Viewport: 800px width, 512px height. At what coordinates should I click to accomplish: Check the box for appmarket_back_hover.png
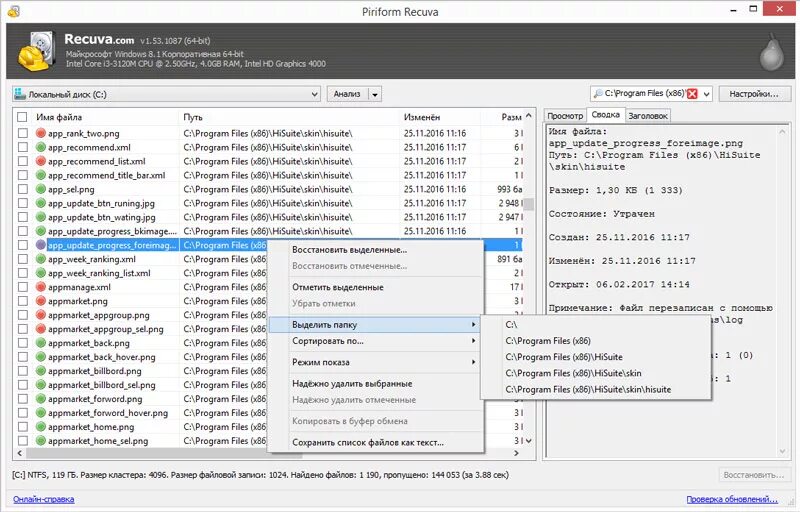click(x=22, y=357)
